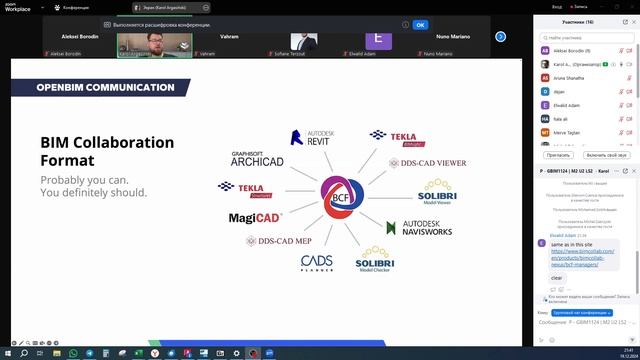640x360 pixels.
Task: Select participant Aruna Shanatha in the list
Action: (x=587, y=78)
